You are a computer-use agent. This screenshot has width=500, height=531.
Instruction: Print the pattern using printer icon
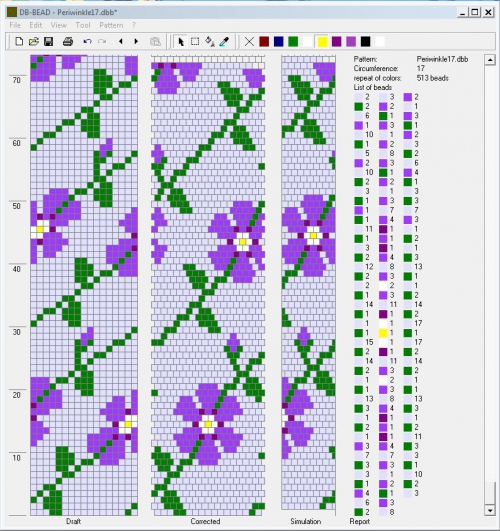(x=68, y=42)
